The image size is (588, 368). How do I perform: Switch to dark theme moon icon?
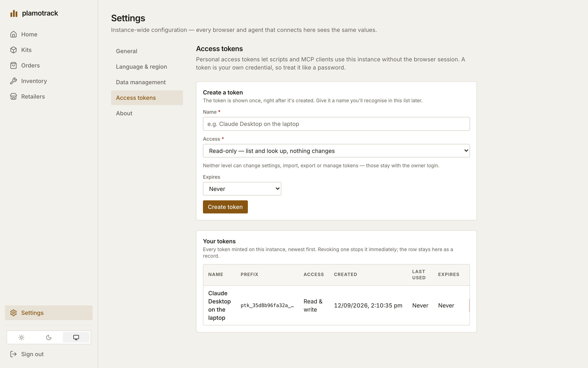[49, 337]
